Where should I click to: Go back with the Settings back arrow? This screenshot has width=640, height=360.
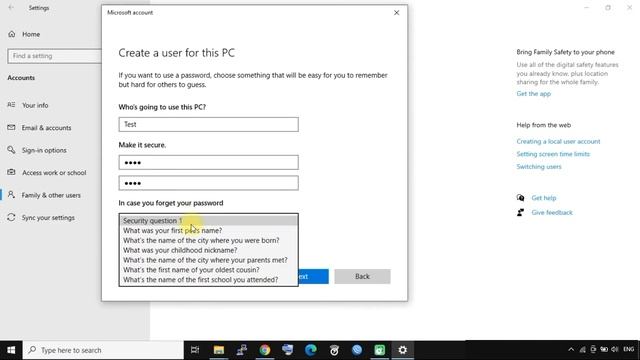point(11,7)
